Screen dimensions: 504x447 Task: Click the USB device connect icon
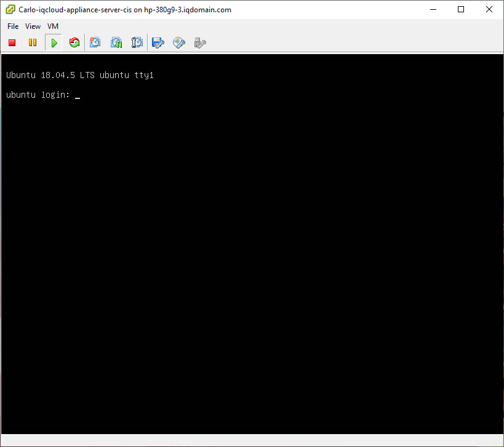[200, 42]
